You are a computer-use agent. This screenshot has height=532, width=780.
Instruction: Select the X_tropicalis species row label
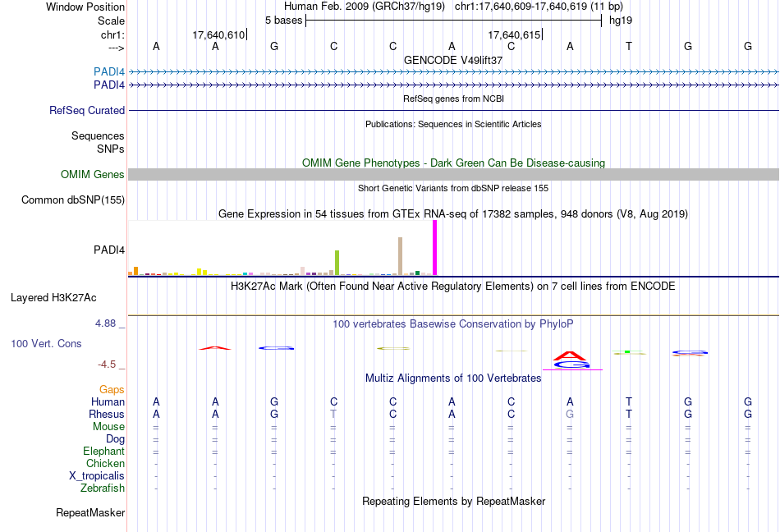(x=97, y=476)
